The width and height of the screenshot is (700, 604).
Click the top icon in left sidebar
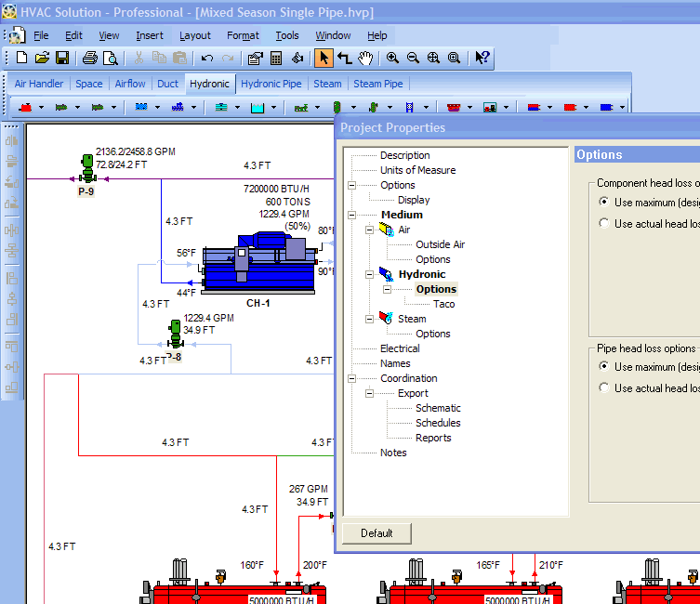11,140
